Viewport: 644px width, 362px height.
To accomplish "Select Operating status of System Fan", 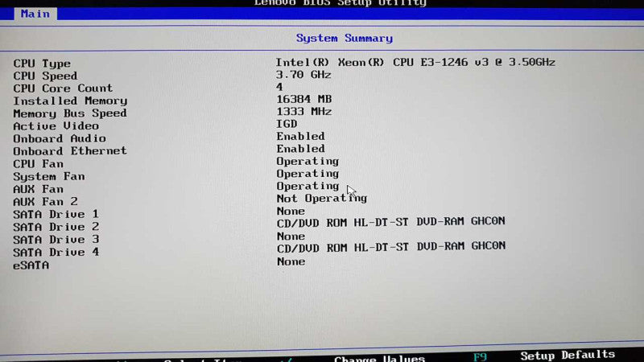I will pos(308,174).
